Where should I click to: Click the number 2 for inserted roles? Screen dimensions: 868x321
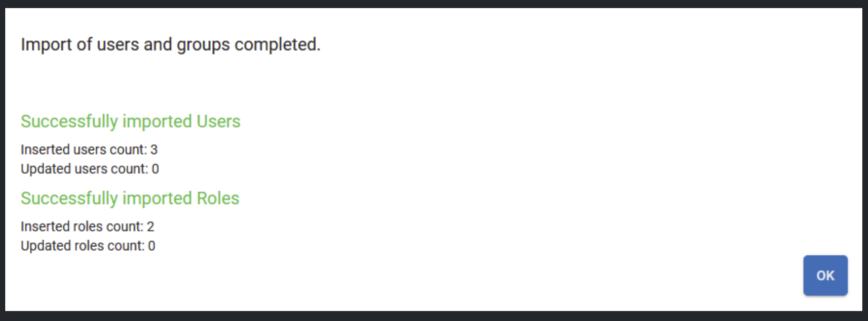click(x=150, y=226)
